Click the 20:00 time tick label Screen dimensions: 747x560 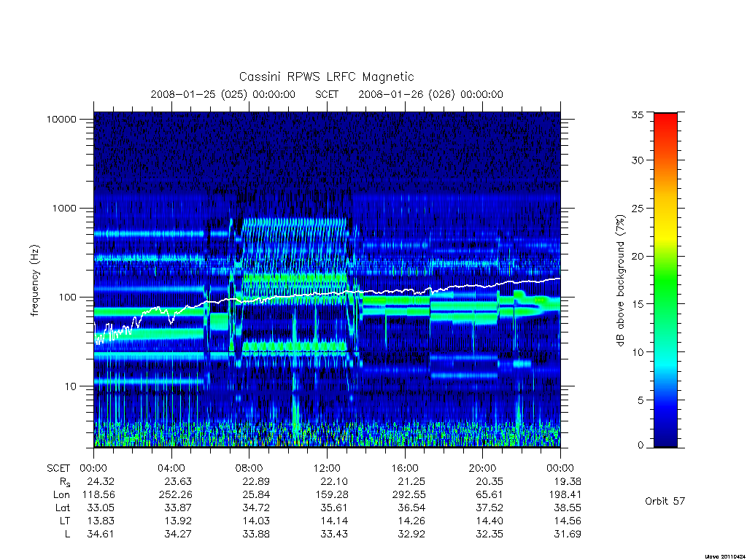coord(483,468)
